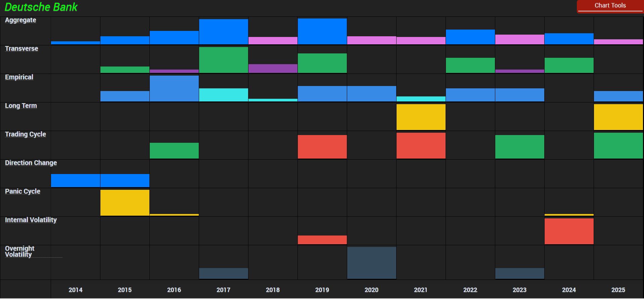This screenshot has height=299, width=644.
Task: Click the Trading Cycle green bar for 2016
Action: [x=174, y=151]
